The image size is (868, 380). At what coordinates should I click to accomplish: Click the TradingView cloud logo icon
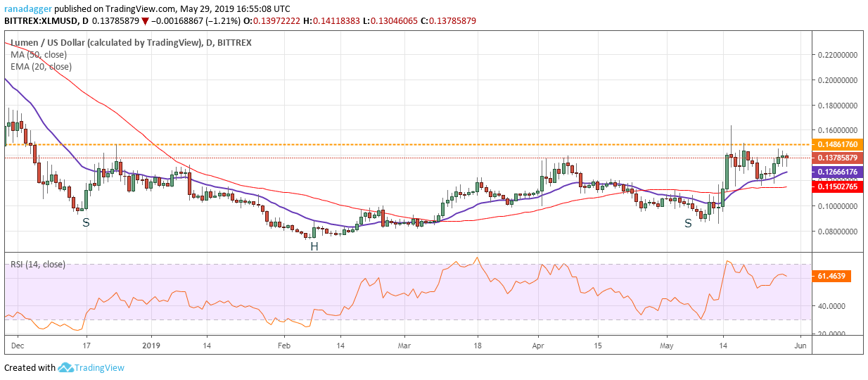(66, 367)
